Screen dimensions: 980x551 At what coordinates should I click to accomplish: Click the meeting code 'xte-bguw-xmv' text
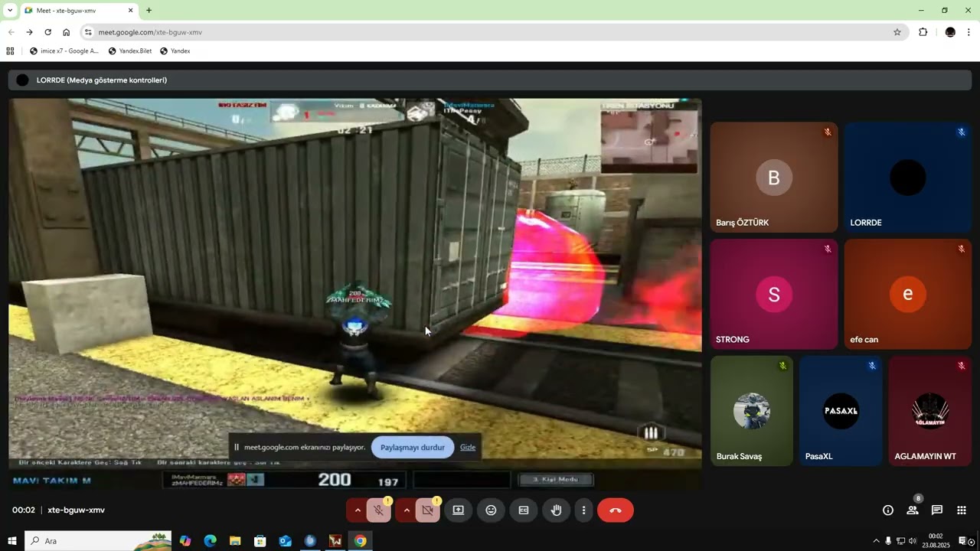pyautogui.click(x=76, y=510)
